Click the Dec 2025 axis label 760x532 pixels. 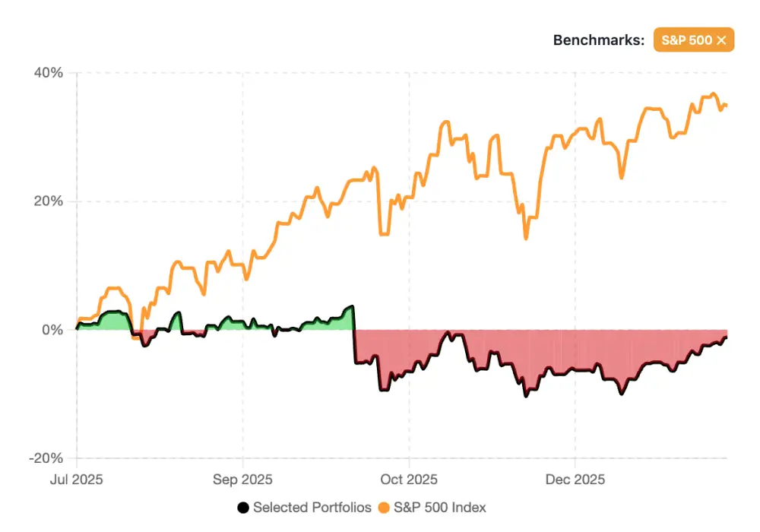[575, 480]
